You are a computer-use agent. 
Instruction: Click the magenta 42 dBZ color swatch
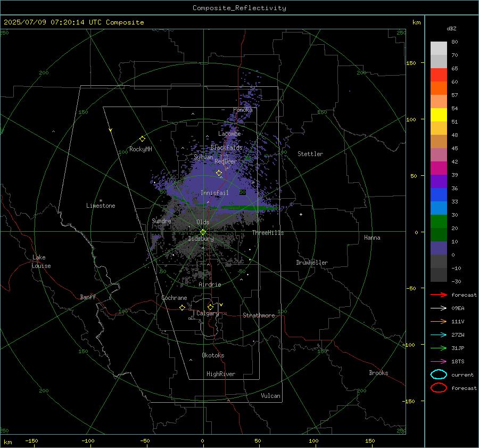pos(439,168)
